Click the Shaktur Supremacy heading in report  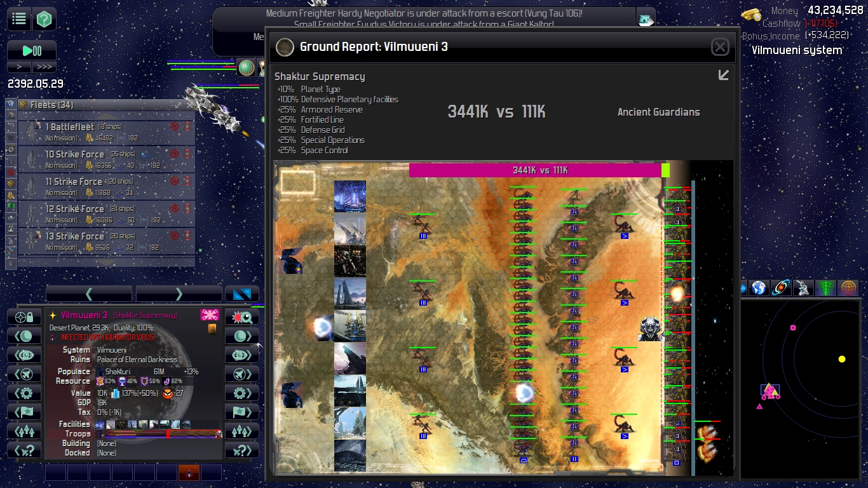point(320,76)
